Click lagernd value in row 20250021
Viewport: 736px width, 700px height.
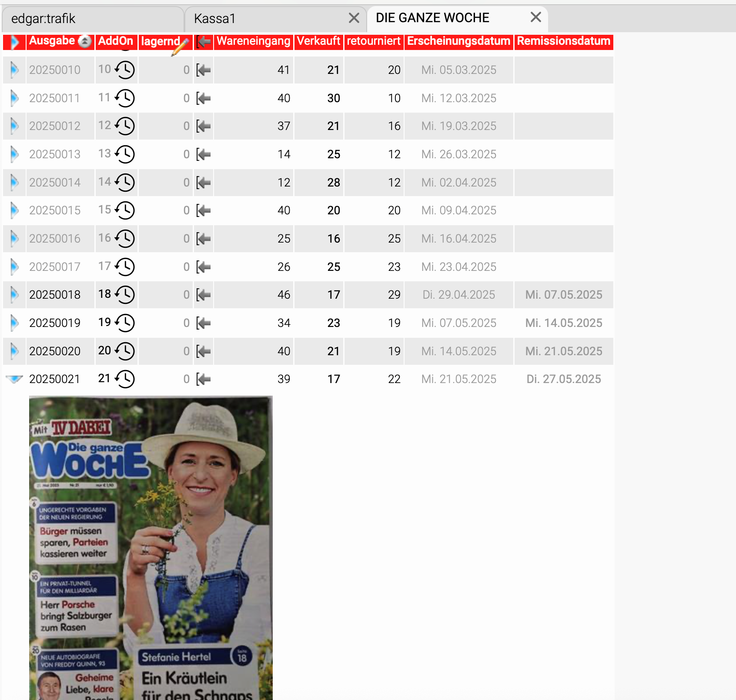click(x=187, y=379)
